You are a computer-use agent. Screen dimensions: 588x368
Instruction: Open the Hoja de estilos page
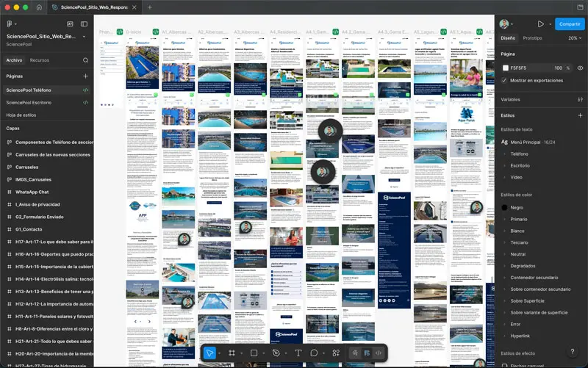point(21,115)
